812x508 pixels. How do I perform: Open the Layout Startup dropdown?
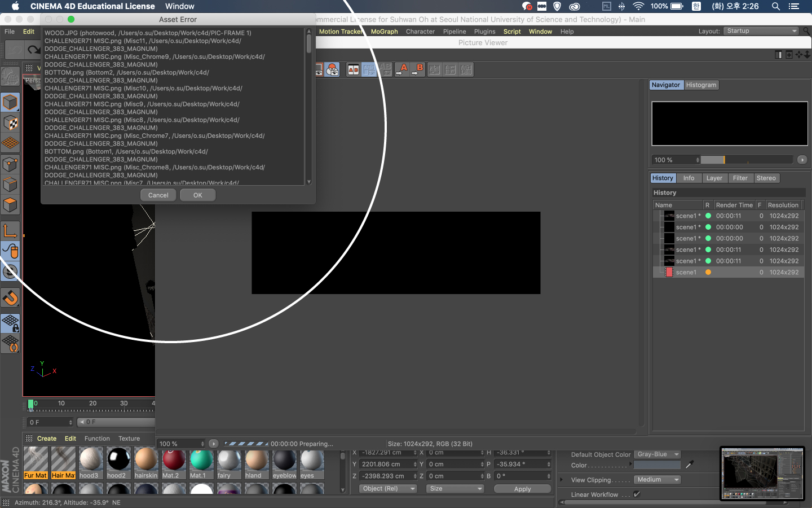coord(761,31)
